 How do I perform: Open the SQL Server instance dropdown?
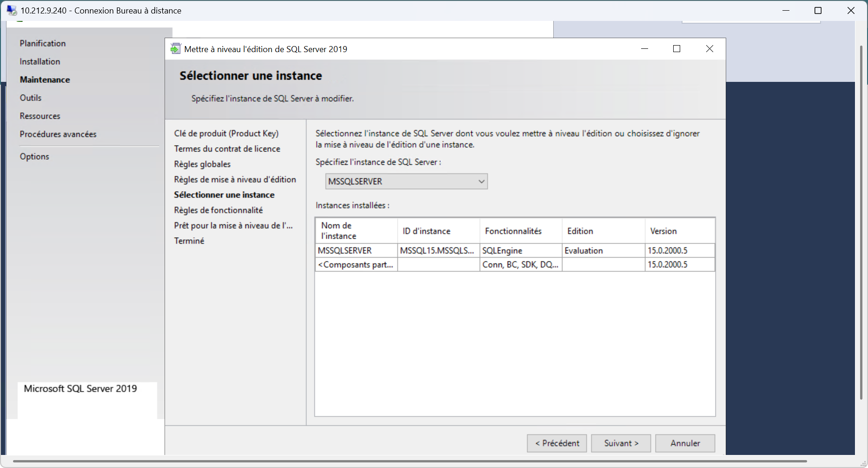406,181
